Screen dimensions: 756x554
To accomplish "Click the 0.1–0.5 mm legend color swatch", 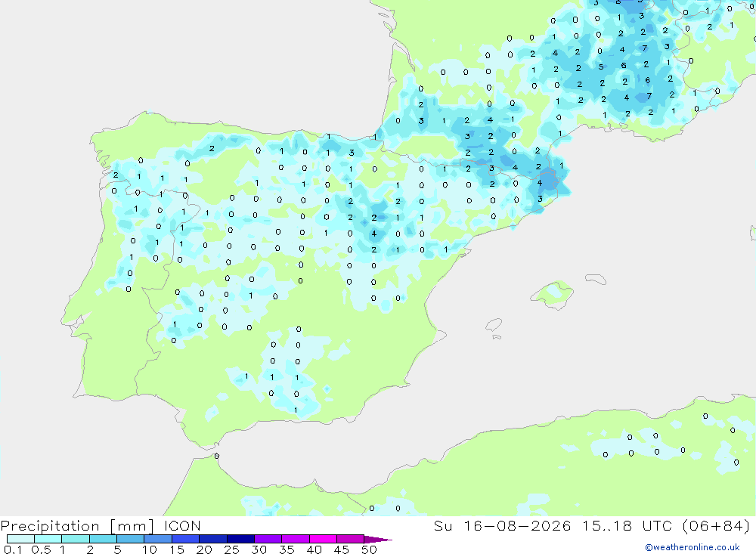I will coord(20,539).
